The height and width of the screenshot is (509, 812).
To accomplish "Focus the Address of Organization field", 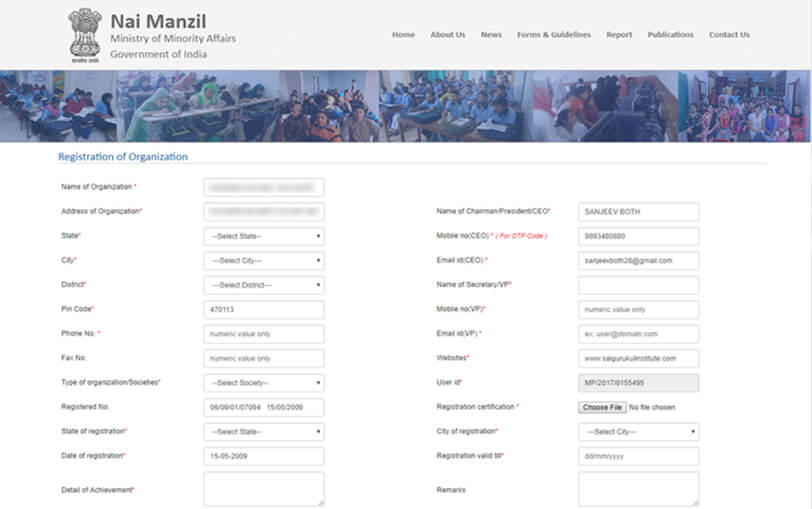I will (x=264, y=212).
